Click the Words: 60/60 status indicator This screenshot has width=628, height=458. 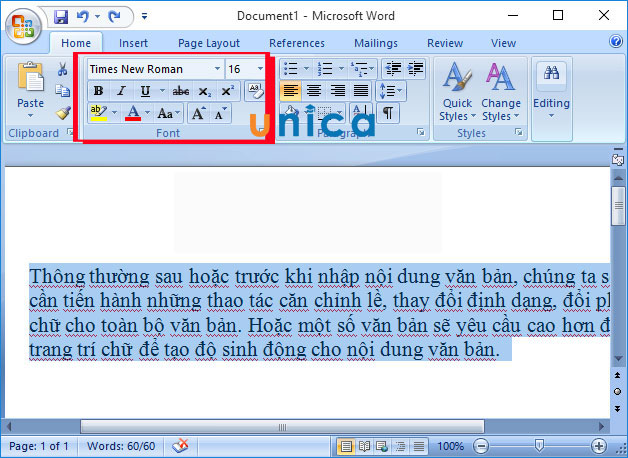[118, 445]
